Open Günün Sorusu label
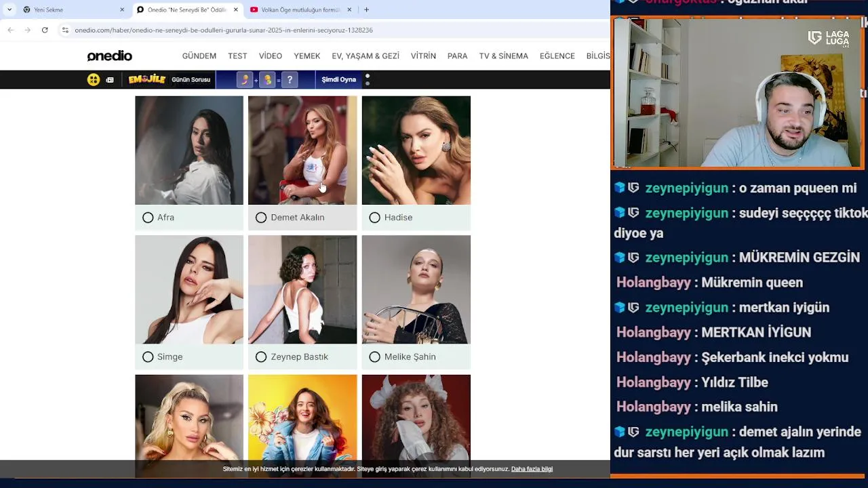 point(191,79)
